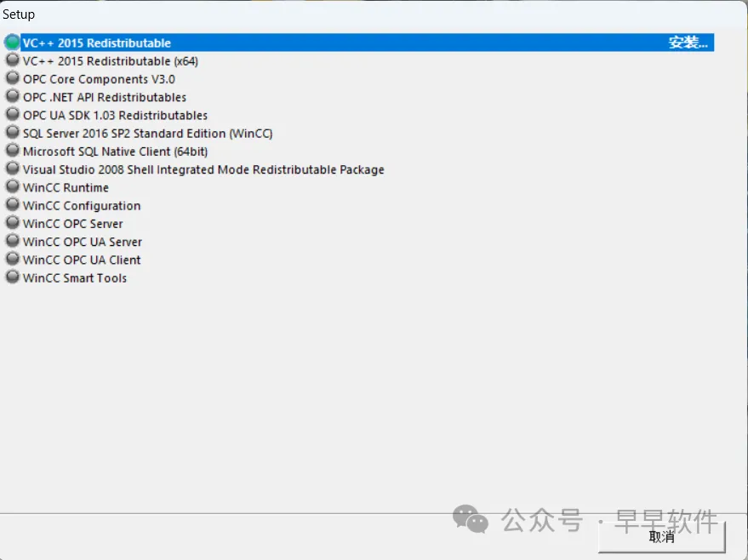This screenshot has height=560, width=748.
Task: Click the status icon for WinCC Configuration
Action: point(13,205)
